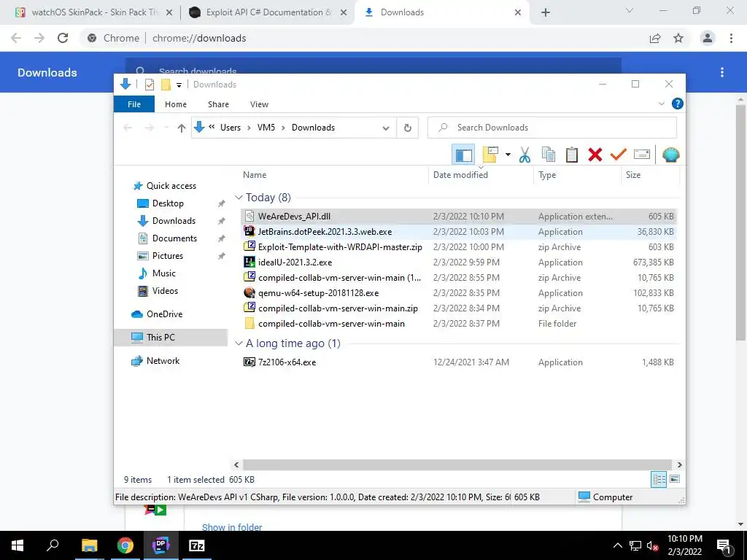Open the View ribbon tab
Image resolution: width=747 pixels, height=560 pixels.
[x=259, y=104]
